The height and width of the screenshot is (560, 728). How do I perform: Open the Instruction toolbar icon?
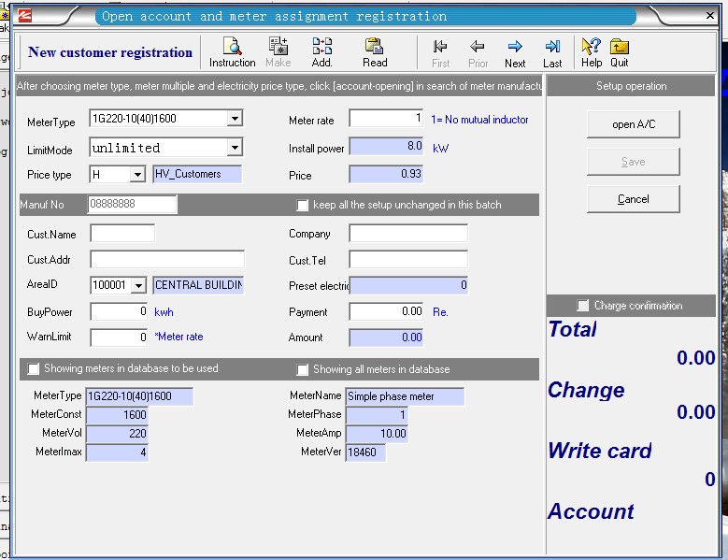pos(232,52)
